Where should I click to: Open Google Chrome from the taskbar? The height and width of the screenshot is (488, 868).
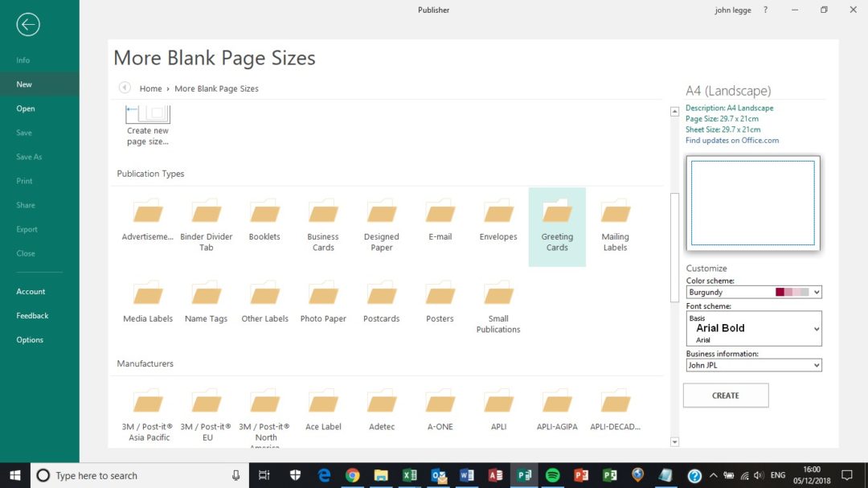353,475
